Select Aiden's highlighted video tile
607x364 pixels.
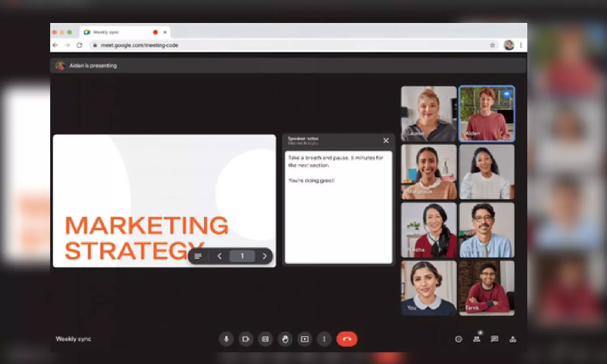tap(486, 114)
